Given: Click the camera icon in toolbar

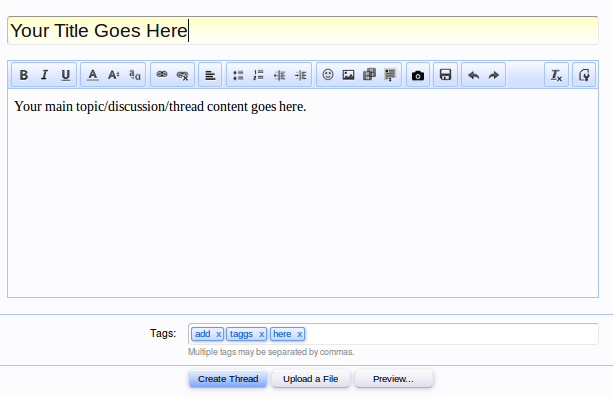Looking at the screenshot, I should click(x=418, y=75).
